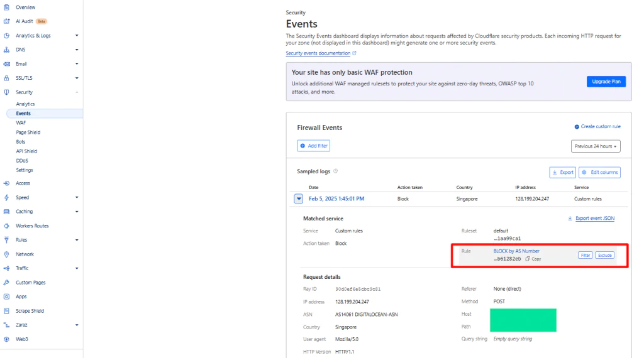The image size is (644, 358).
Task: Click the AI Audit icon in sidebar
Action: [x=6, y=21]
